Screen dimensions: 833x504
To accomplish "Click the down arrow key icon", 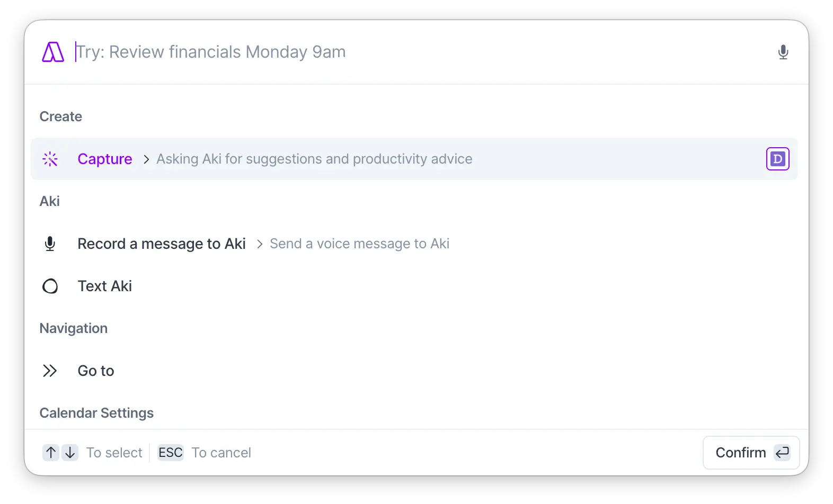I will point(70,453).
